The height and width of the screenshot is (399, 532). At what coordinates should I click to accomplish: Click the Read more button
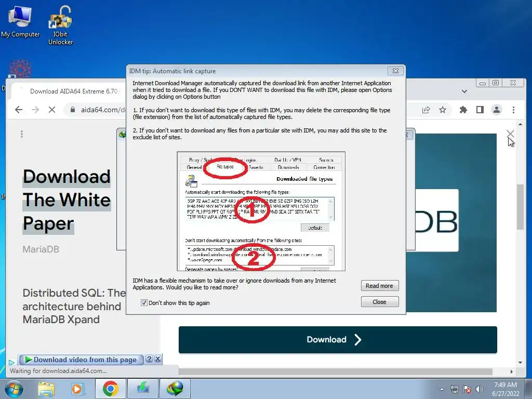(x=380, y=286)
